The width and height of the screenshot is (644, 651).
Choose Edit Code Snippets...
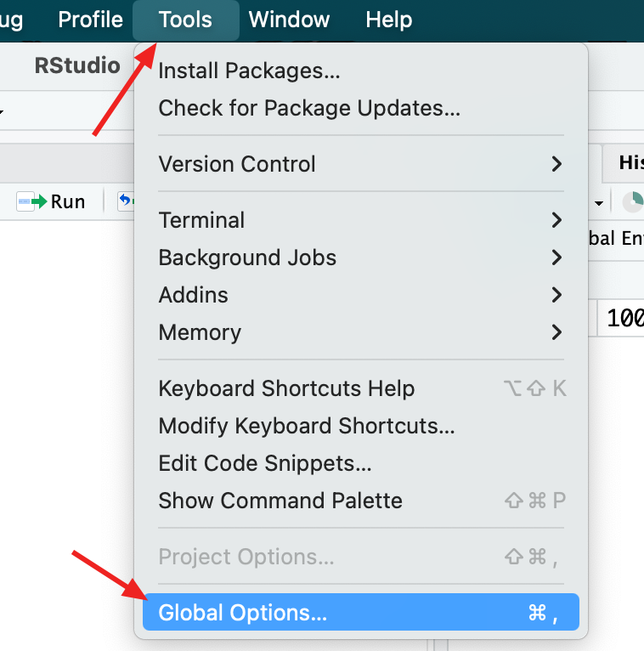click(x=265, y=463)
